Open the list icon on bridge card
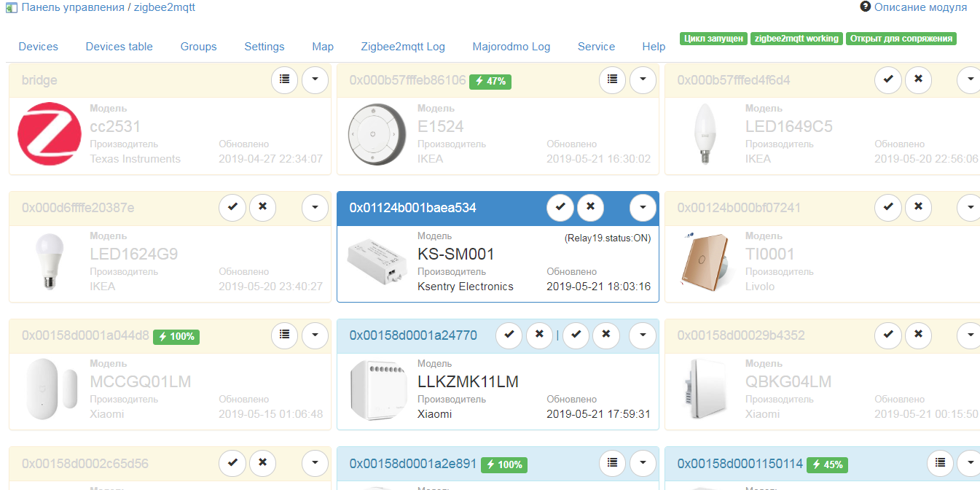 pyautogui.click(x=284, y=79)
